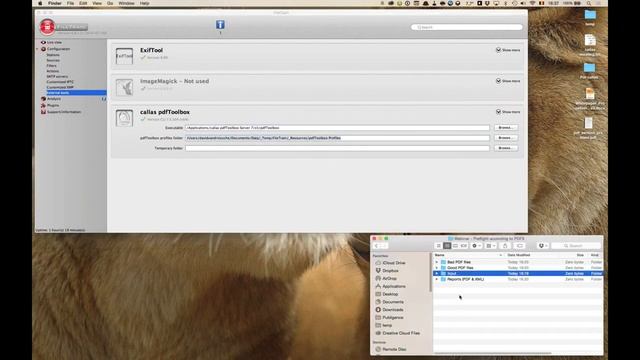Screen dimensions: 640x360
Task: Switch Finder to cover flow view
Action: pos(464,246)
